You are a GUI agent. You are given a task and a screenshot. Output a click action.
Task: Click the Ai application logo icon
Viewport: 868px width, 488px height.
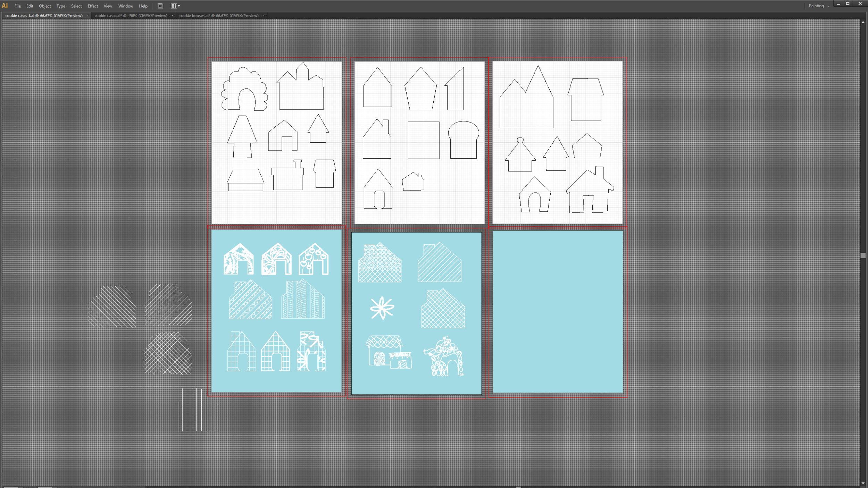5,6
